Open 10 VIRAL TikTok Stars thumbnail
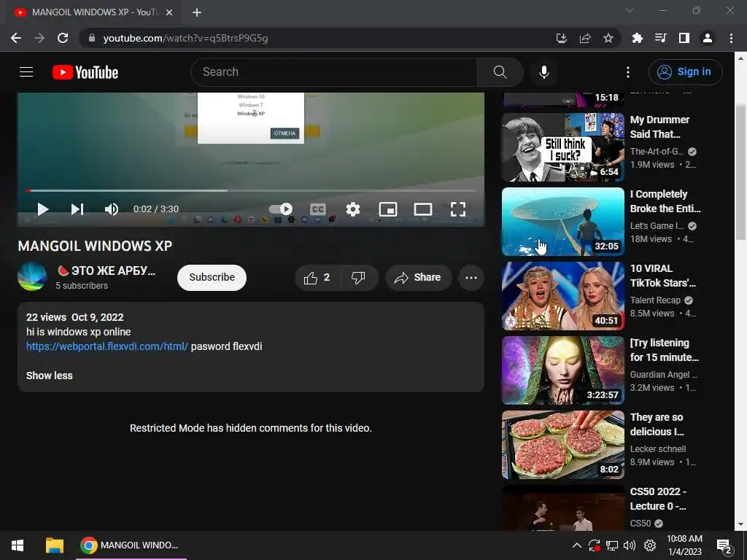The image size is (747, 560). tap(563, 296)
